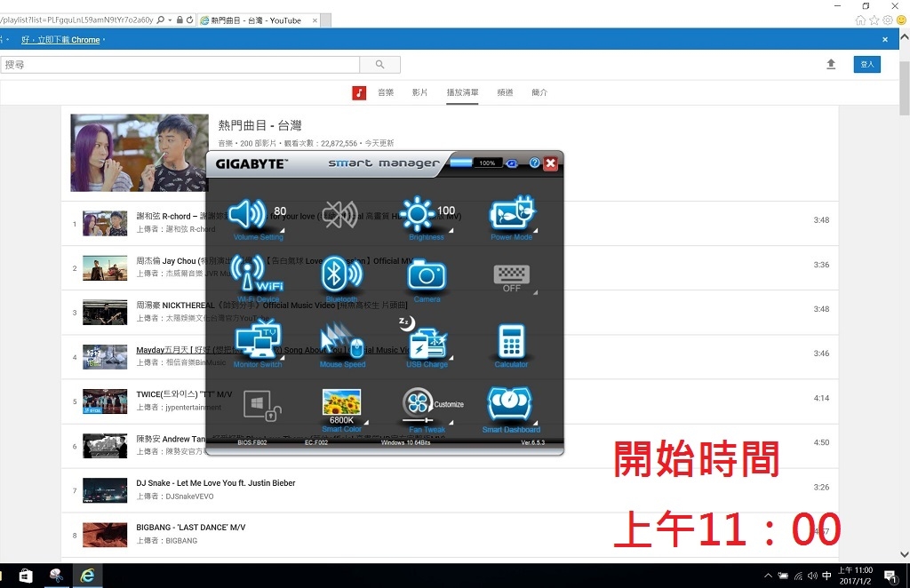The height and width of the screenshot is (588, 910).
Task: Expand the Smart Dashboard corner arrow
Action: (x=536, y=422)
